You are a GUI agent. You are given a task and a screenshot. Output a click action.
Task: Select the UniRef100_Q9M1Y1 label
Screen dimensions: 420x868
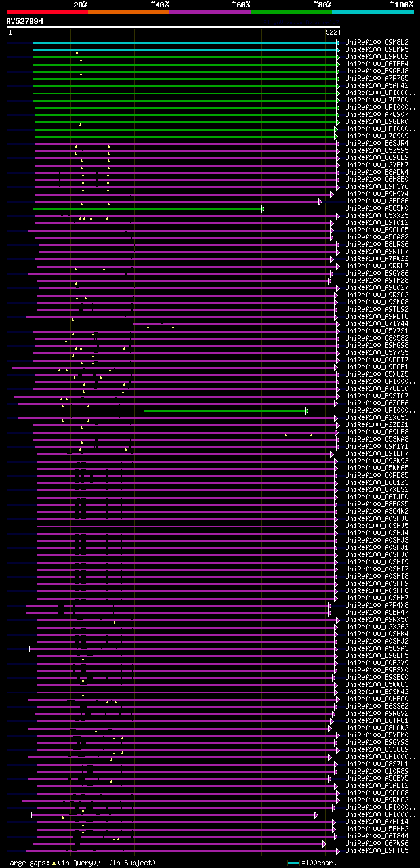377,447
